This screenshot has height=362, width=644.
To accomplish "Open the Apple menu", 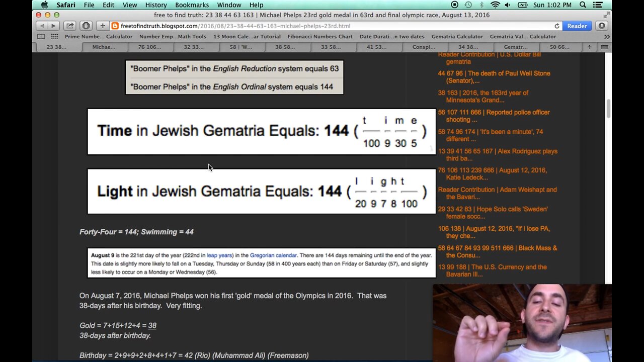I will (44, 5).
